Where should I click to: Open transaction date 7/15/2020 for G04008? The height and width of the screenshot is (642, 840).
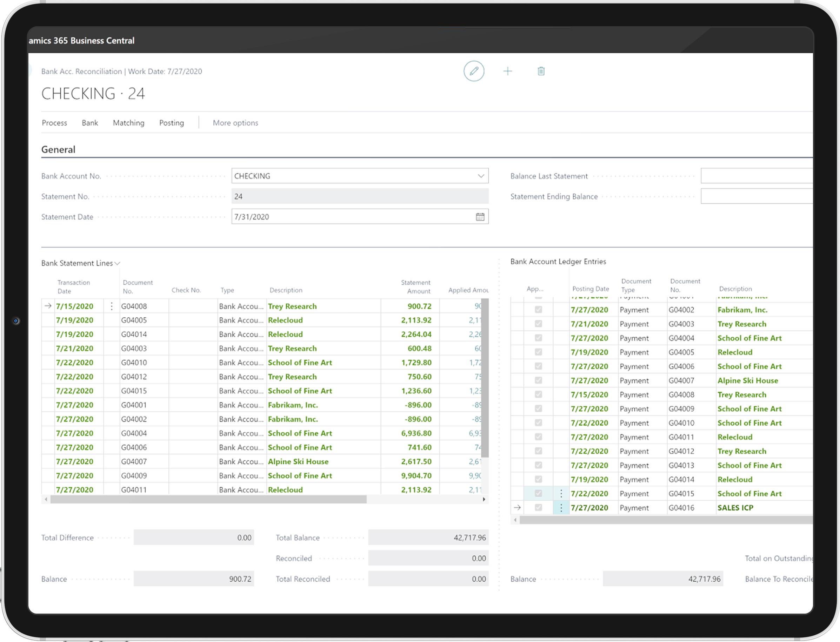tap(74, 306)
